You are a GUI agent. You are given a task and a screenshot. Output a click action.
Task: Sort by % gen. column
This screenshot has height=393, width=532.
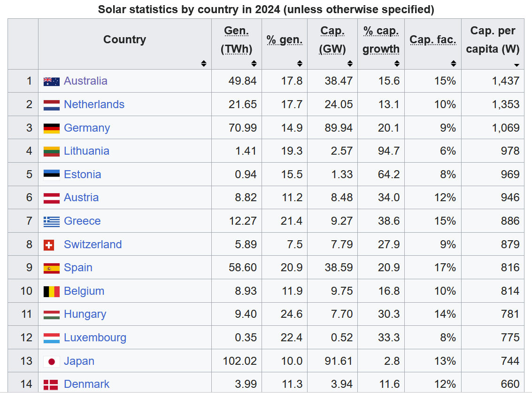(x=300, y=63)
